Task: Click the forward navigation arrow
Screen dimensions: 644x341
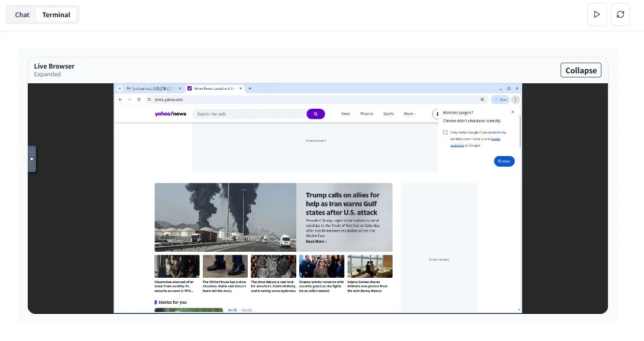Action: pos(129,99)
